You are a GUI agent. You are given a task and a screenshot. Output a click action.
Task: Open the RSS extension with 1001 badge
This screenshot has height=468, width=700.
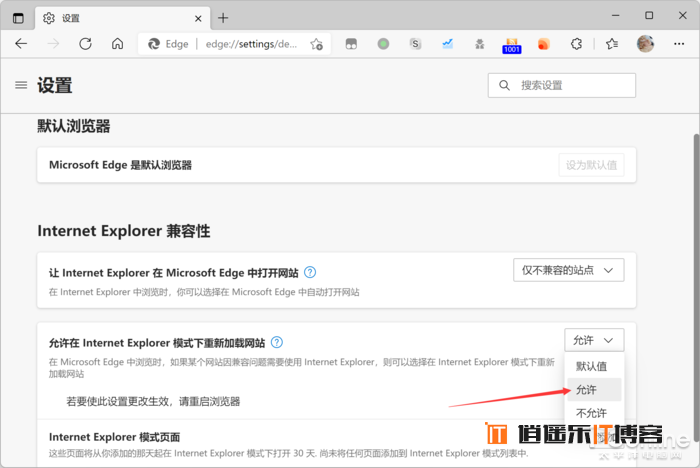(512, 46)
